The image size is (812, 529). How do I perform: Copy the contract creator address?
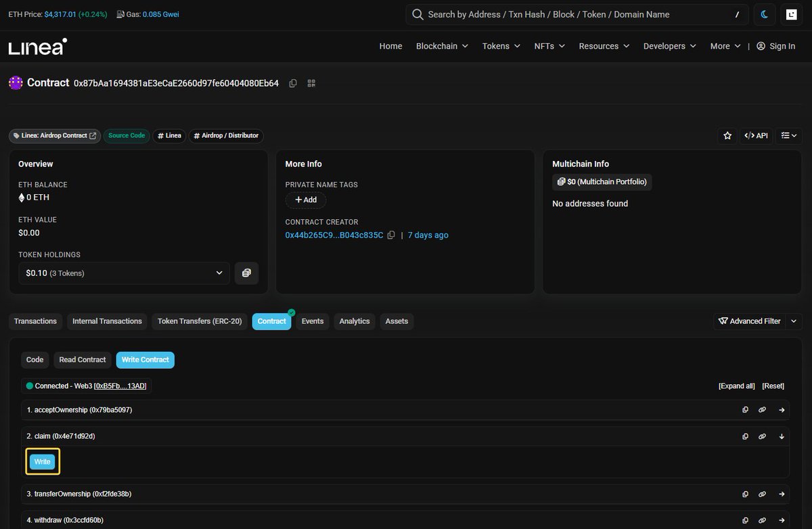pyautogui.click(x=391, y=235)
